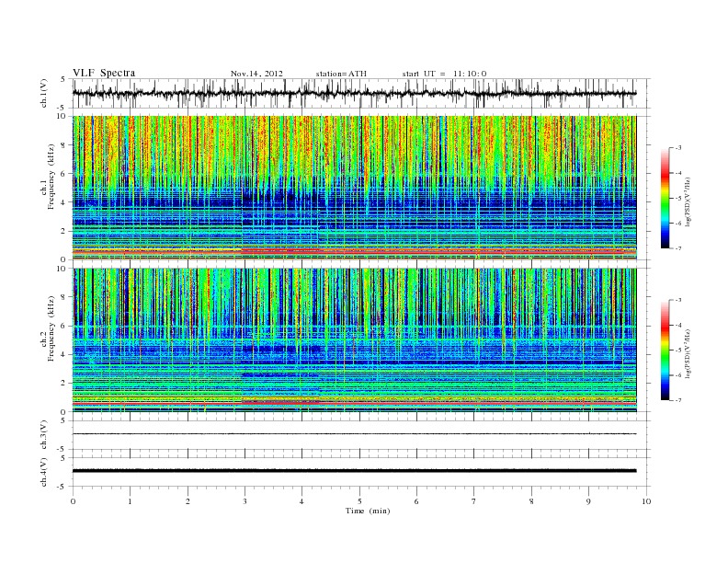
Task: Click inside the ch.2 spectrogram panel
Action: (354, 340)
